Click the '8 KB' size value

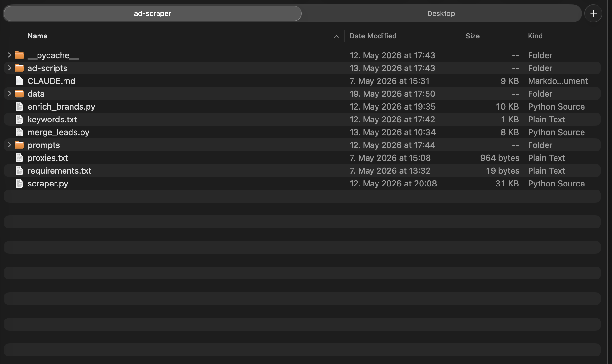pyautogui.click(x=510, y=132)
